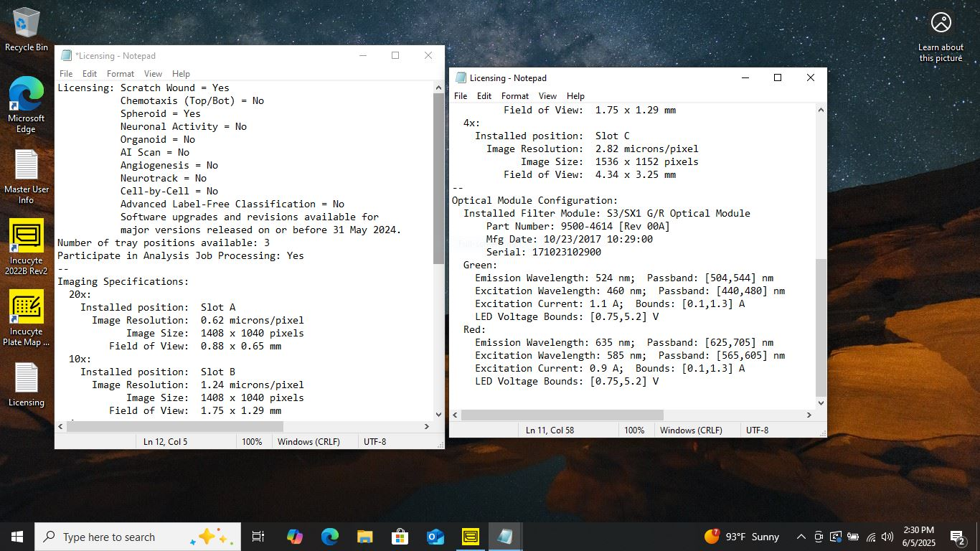Click the Notepad icon in the *Licensing title bar
This screenshot has width=980, height=551.
(x=67, y=56)
